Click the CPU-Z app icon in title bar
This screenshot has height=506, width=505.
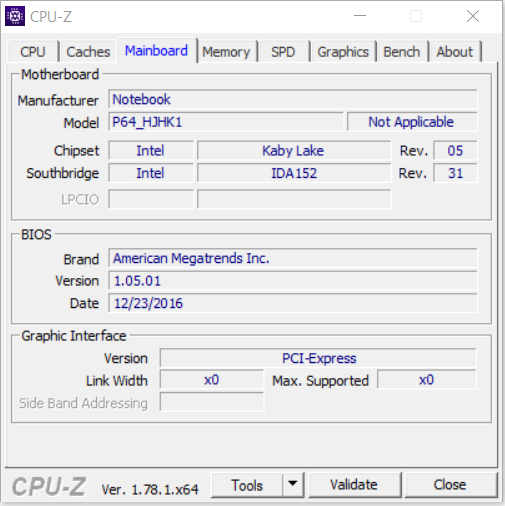pos(15,16)
